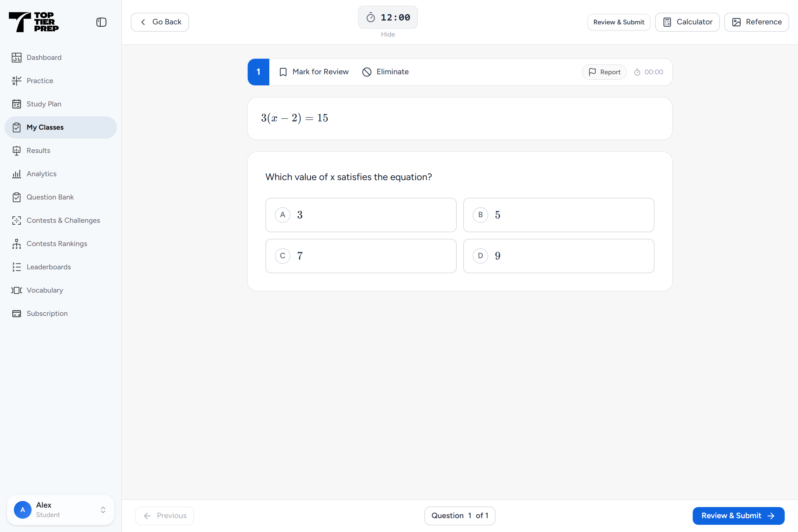
Task: Click Review & Submit in the top bar
Action: [618, 22]
